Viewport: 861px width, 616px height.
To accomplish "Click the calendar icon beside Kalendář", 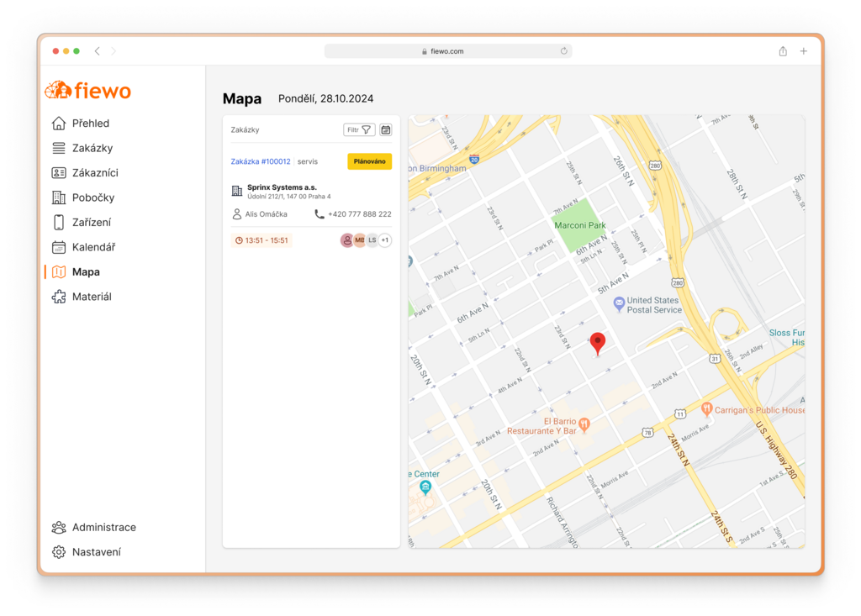I will [x=59, y=247].
